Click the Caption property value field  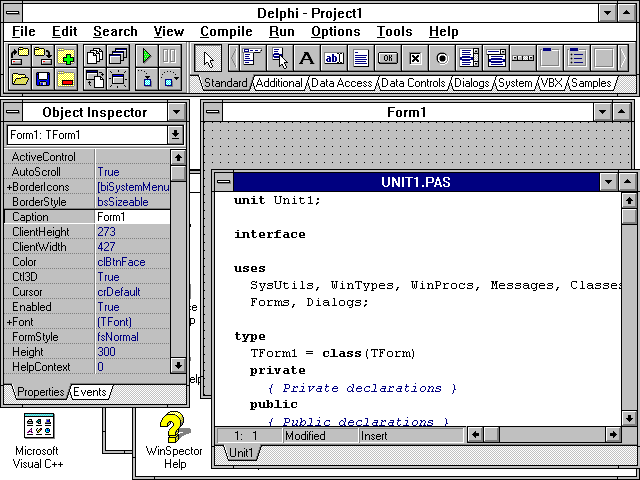(x=130, y=217)
